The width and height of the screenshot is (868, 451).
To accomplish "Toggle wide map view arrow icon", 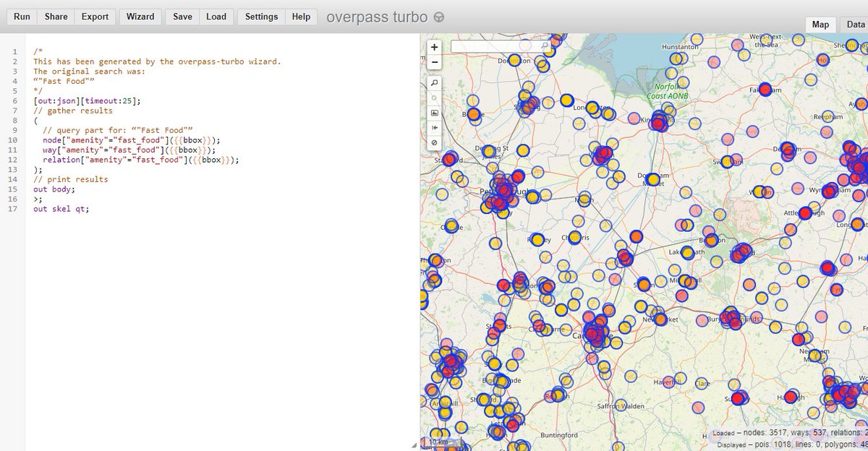I will tap(434, 128).
